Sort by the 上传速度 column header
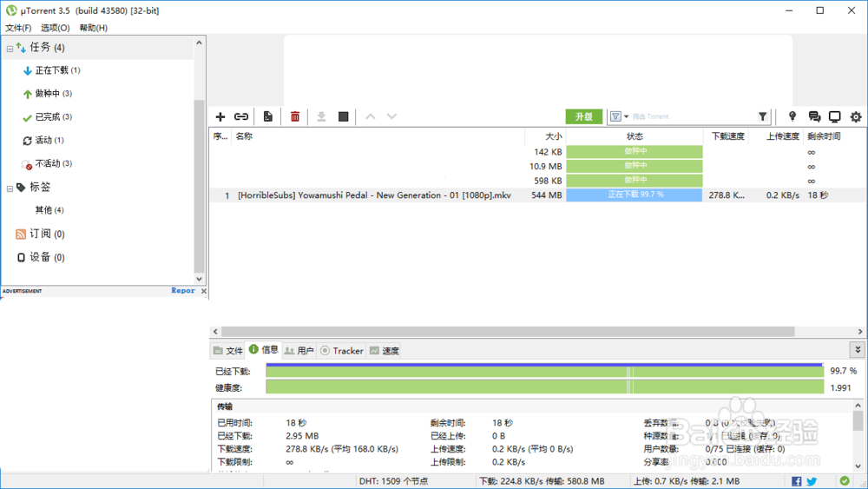This screenshot has height=489, width=868. tap(775, 136)
